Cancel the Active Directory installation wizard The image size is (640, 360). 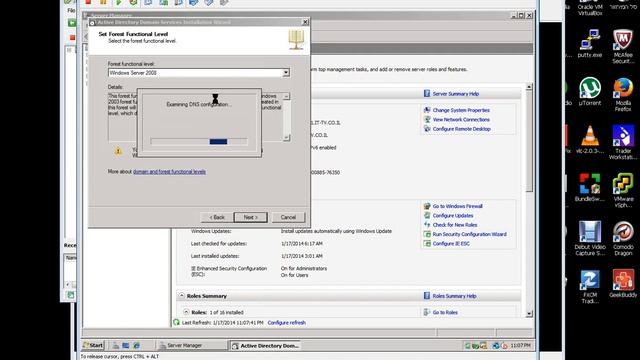(x=288, y=217)
